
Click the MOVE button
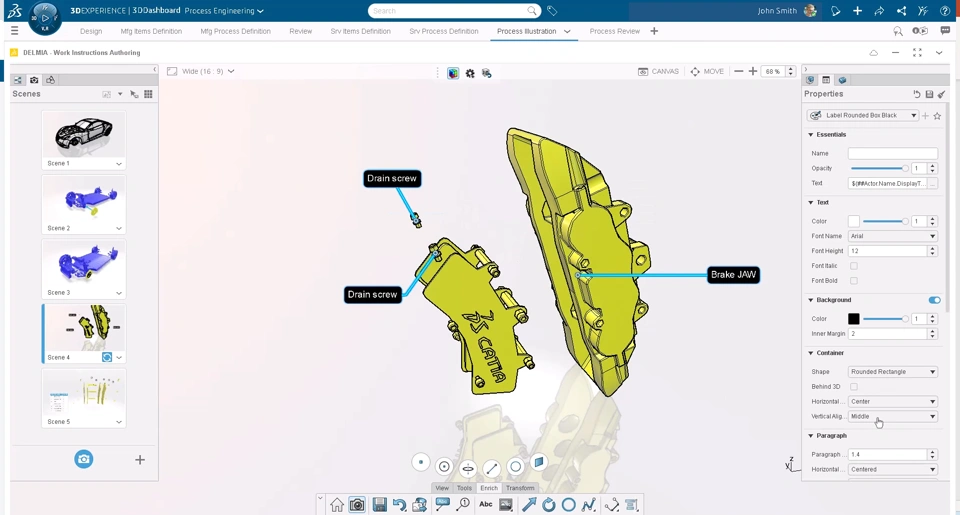pyautogui.click(x=707, y=72)
